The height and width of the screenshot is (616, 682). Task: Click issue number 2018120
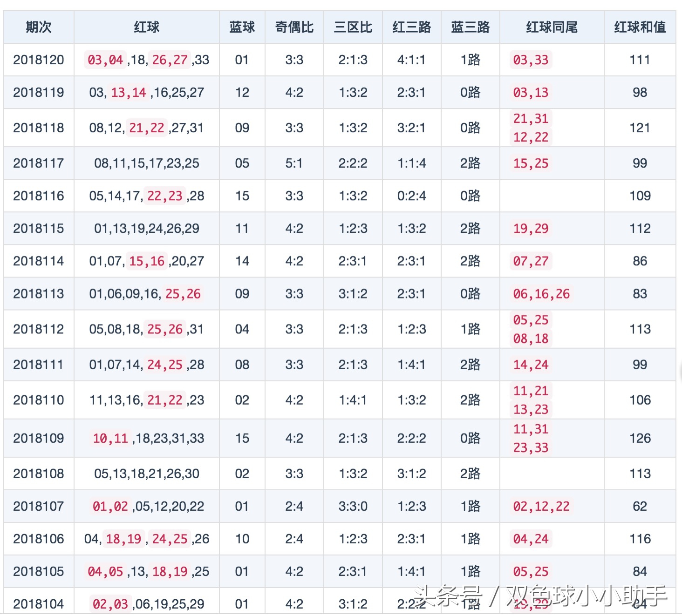tap(38, 60)
